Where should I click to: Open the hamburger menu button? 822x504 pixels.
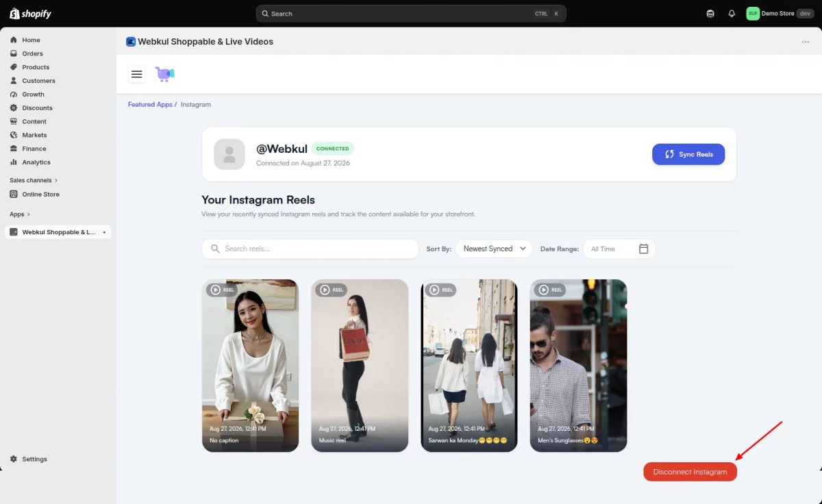click(x=137, y=74)
